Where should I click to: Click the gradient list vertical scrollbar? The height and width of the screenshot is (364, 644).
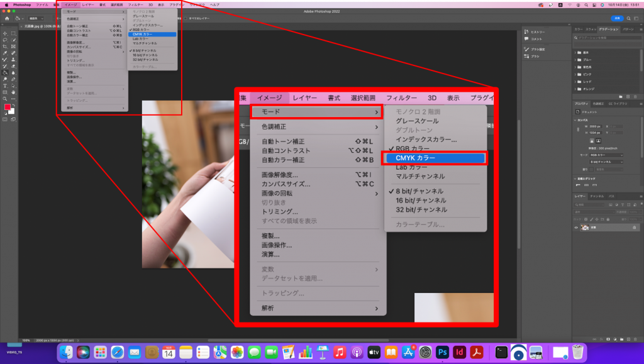pyautogui.click(x=641, y=62)
